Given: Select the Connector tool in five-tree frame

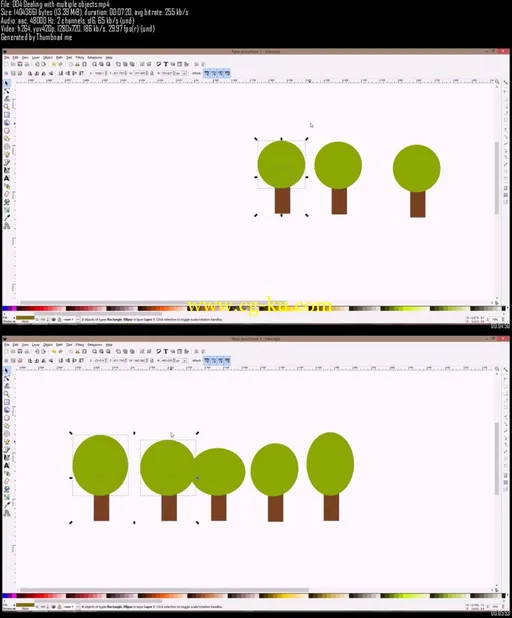Looking at the screenshot, I should (x=7, y=513).
